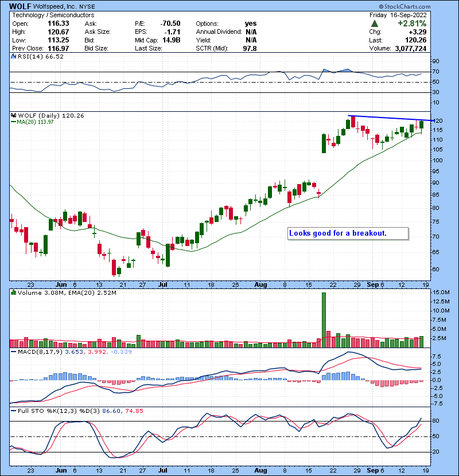Image resolution: width=459 pixels, height=476 pixels.
Task: Click the MA(20) 113.97 legend text
Action: (x=35, y=122)
